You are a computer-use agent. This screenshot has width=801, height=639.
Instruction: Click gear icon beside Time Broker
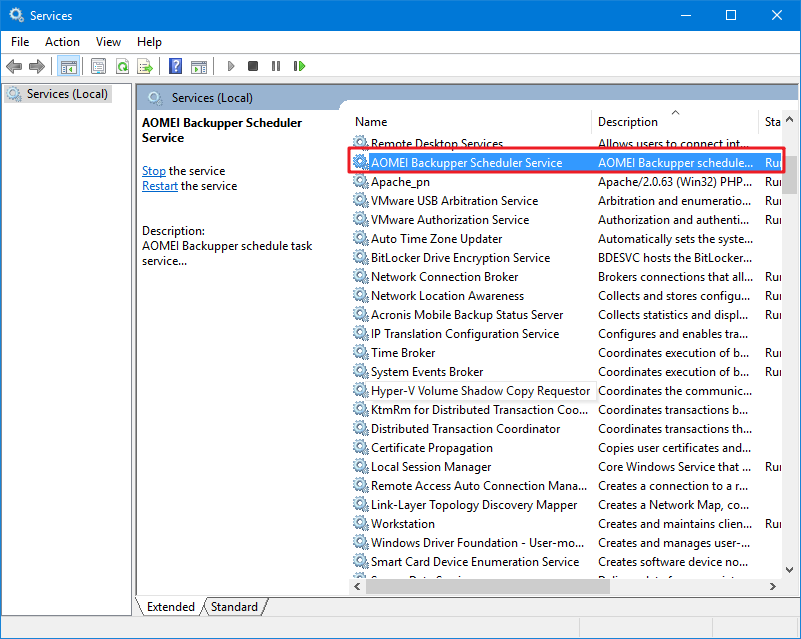(361, 352)
